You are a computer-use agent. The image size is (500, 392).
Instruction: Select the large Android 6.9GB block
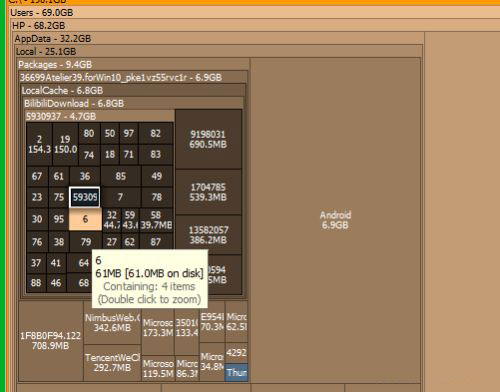(335, 220)
